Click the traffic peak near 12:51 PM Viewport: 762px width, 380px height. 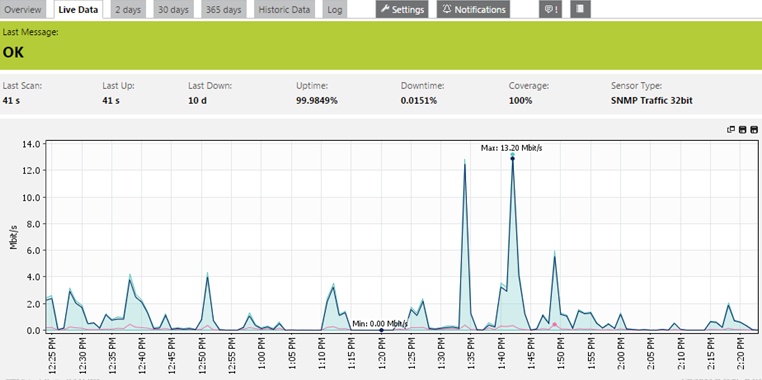(208, 276)
